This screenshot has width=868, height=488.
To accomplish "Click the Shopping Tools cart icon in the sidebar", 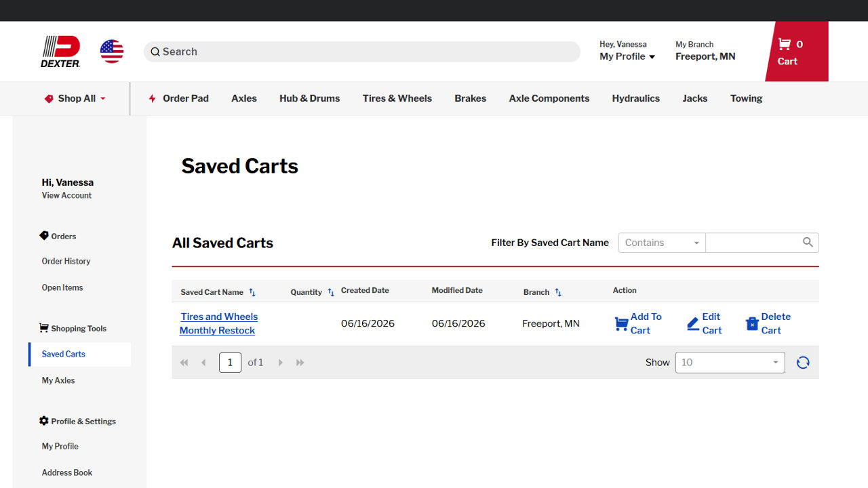I will pyautogui.click(x=44, y=328).
